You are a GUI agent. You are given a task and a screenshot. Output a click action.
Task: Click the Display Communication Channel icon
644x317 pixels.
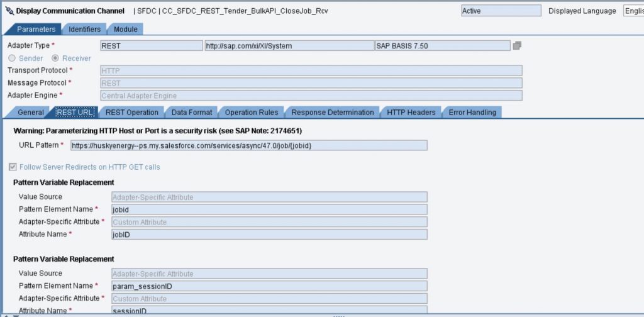[x=9, y=11]
